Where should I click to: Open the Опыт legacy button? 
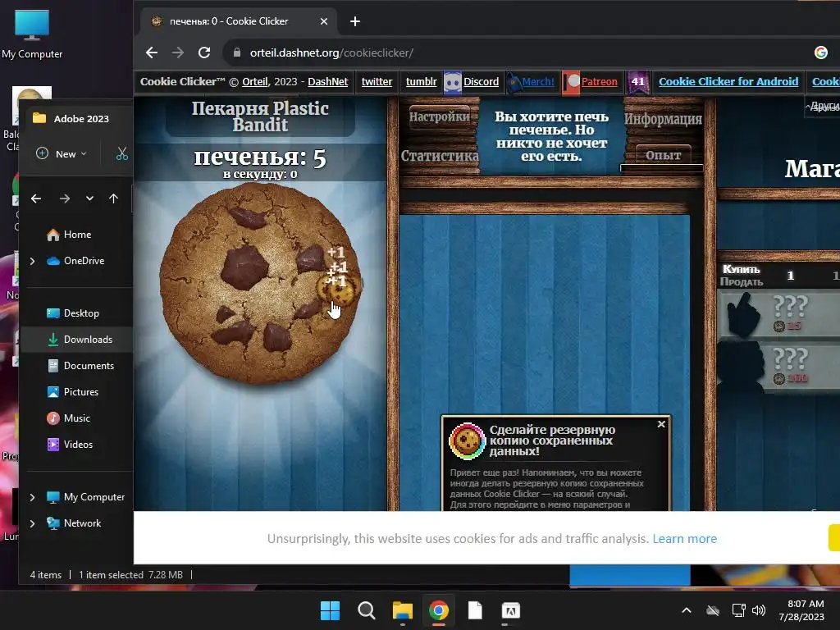(663, 155)
